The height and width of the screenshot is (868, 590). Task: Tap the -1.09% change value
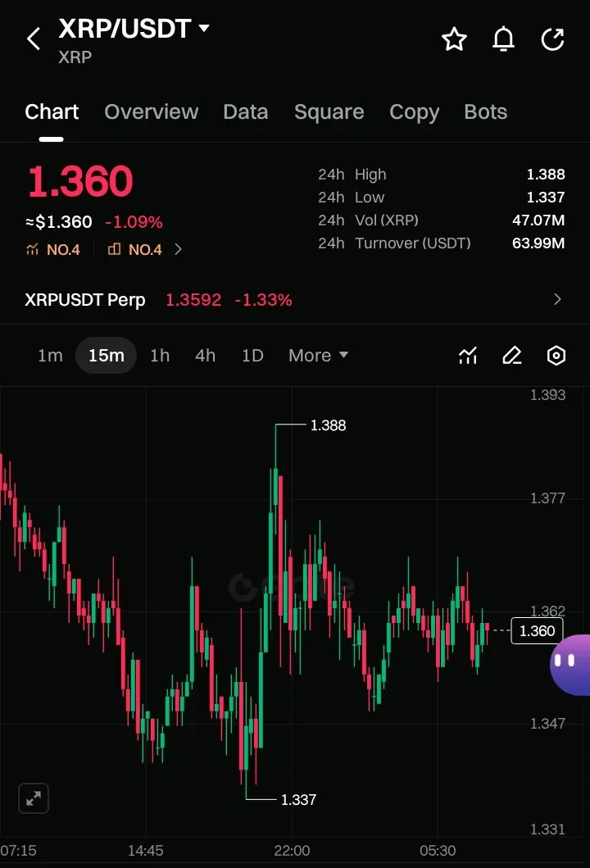pos(134,222)
